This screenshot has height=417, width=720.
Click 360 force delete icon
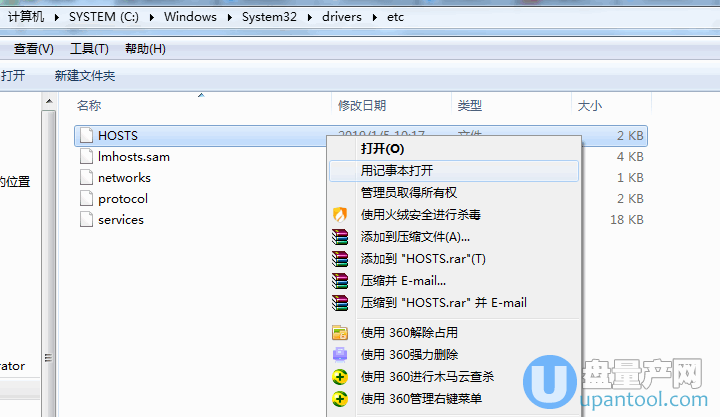(340, 355)
